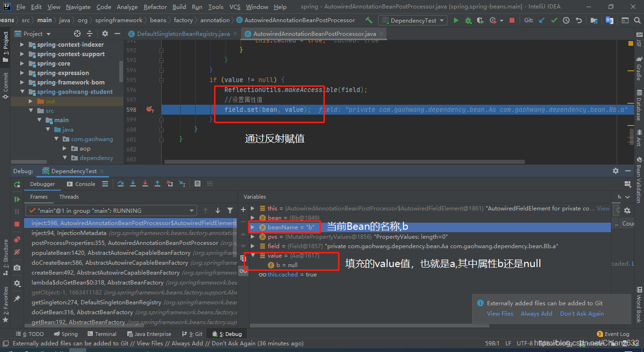644x352 pixels.
Task: Add new watch with plus icon
Action: click(x=243, y=209)
